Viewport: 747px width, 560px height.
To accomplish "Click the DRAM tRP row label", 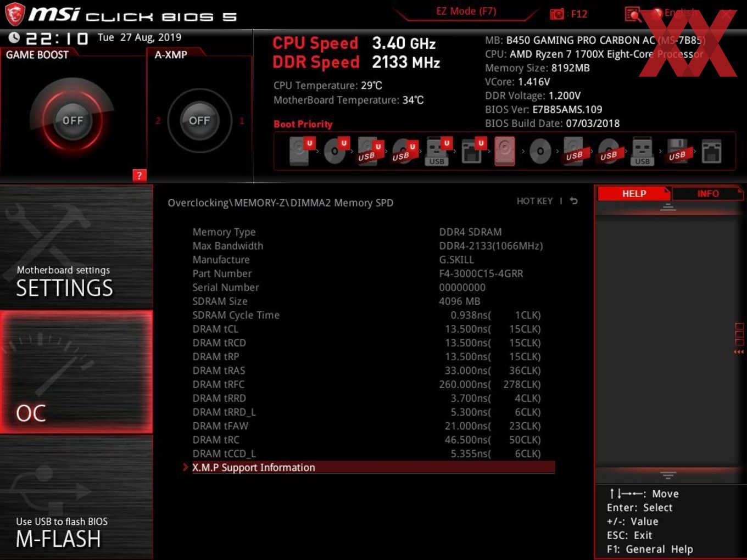I will coord(216,357).
